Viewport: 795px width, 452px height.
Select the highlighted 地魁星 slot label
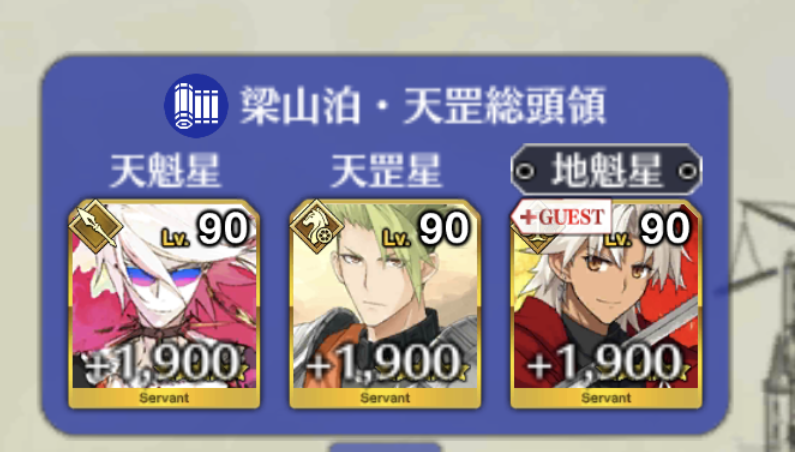pos(606,170)
